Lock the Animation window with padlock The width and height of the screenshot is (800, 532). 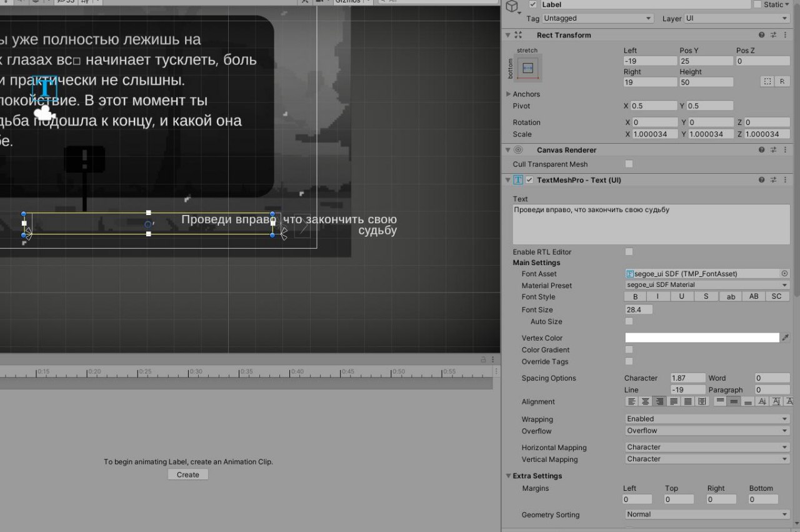pyautogui.click(x=483, y=359)
